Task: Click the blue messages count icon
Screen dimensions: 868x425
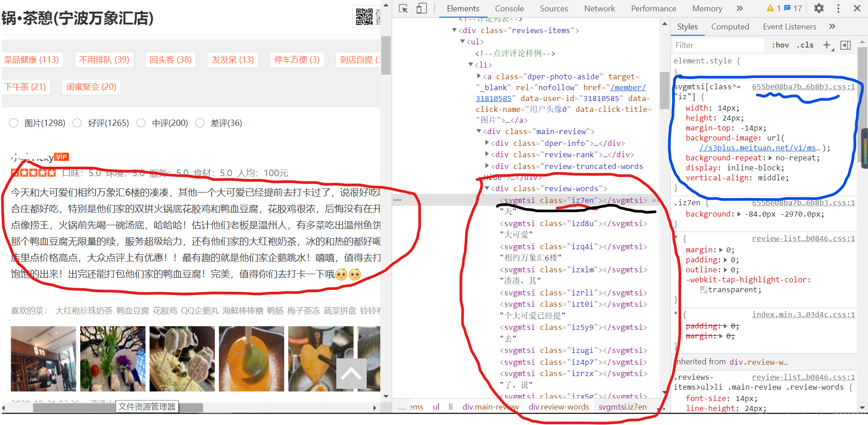Action: (x=787, y=8)
